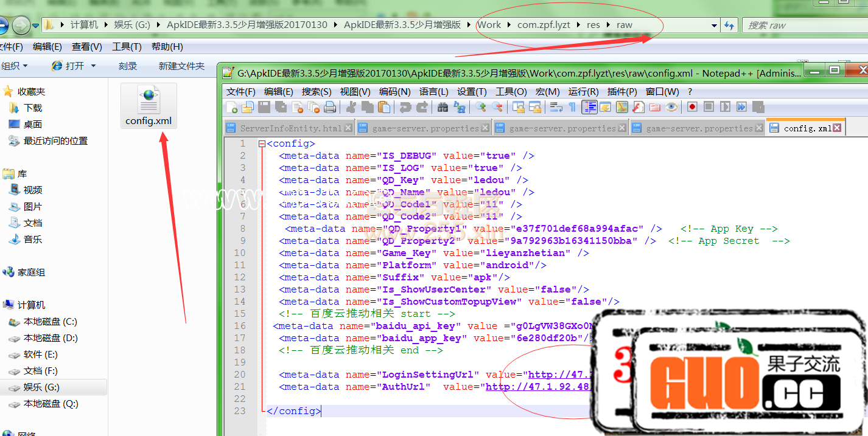Expand the 打开 dropdown arrow in Explorer
Image resolution: width=868 pixels, height=436 pixels.
[93, 66]
